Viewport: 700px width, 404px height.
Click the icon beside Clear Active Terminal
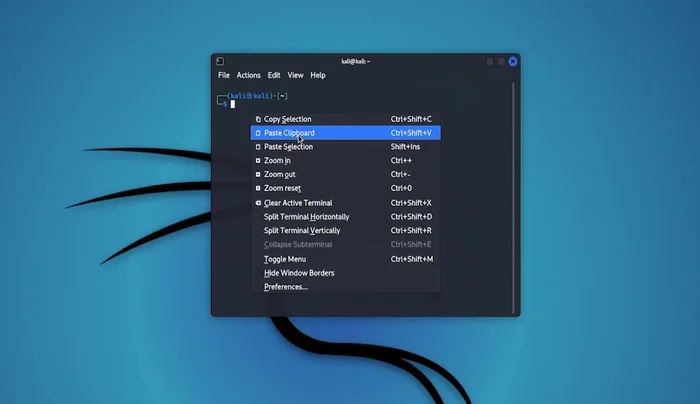tap(258, 203)
